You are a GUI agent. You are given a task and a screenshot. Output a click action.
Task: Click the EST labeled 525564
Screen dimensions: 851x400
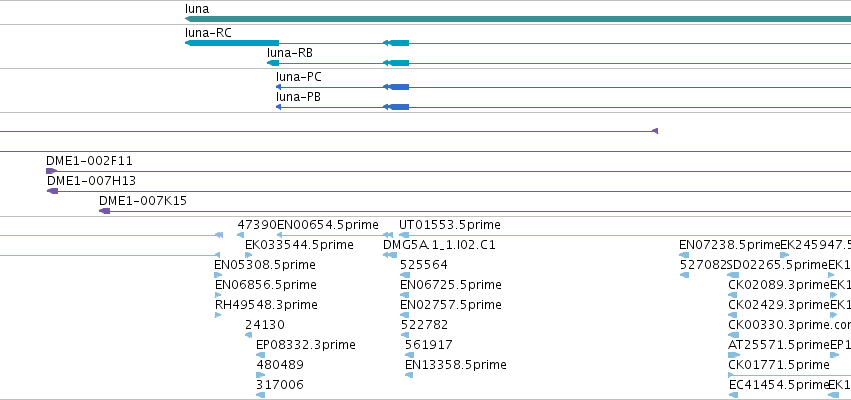(424, 265)
